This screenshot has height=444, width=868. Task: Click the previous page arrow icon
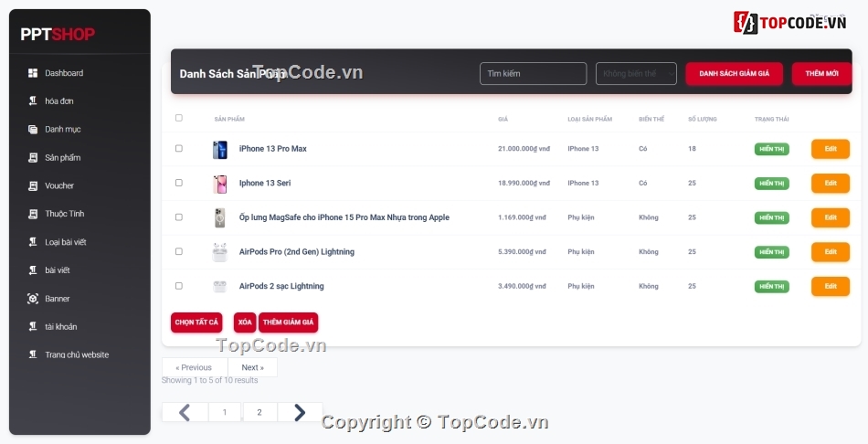(185, 412)
